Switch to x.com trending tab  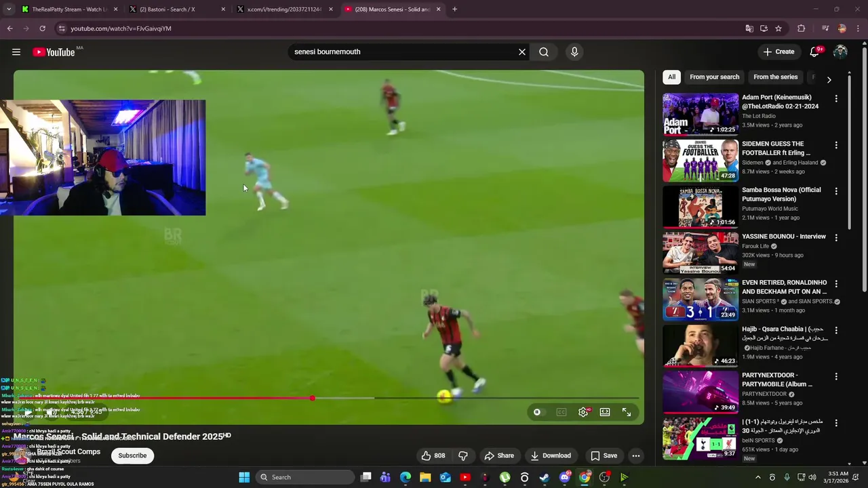(x=284, y=9)
